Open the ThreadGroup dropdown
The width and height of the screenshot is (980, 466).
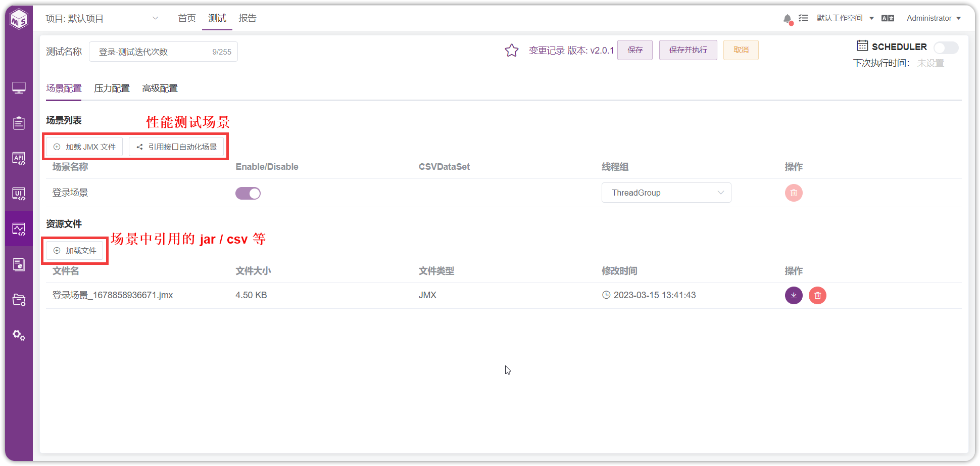(x=666, y=193)
